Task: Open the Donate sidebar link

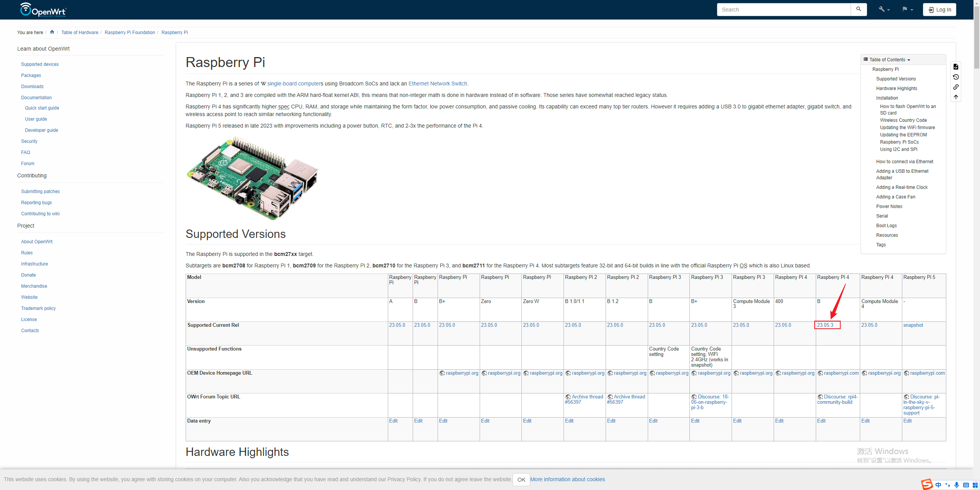Action: pos(28,275)
